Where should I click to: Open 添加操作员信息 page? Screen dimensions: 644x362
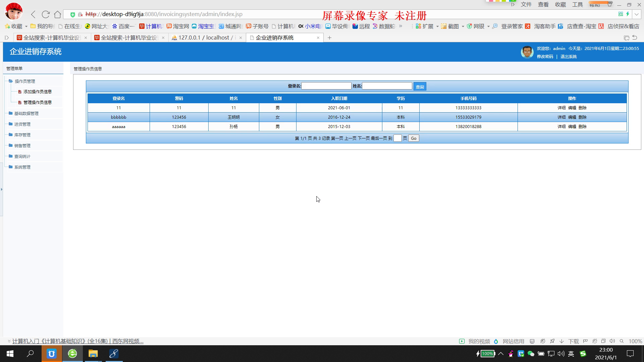tap(38, 92)
